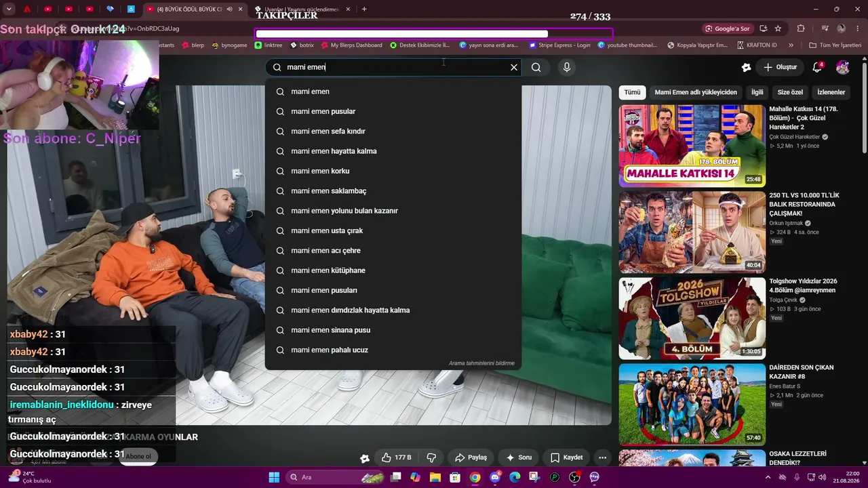Viewport: 868px width, 488px height.
Task: Open the KRAFTON ID bookmark
Action: coord(756,45)
